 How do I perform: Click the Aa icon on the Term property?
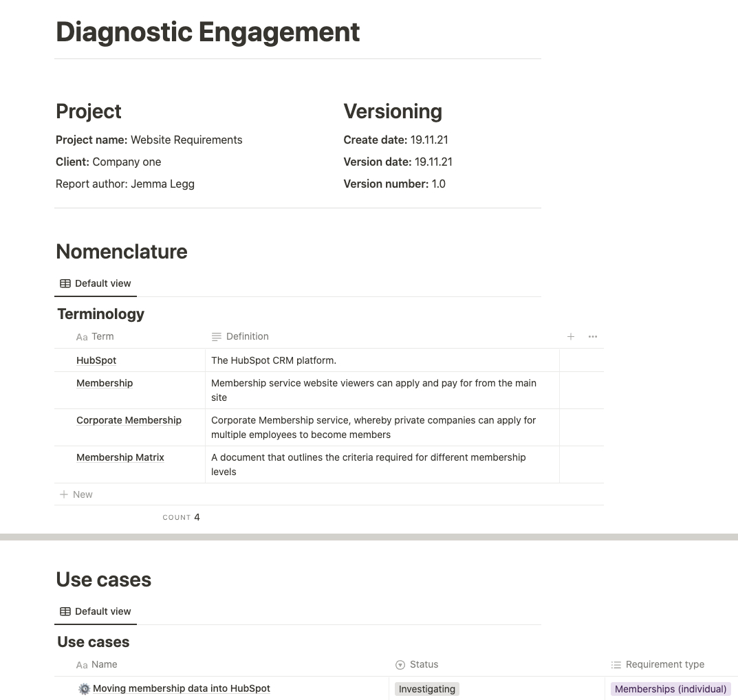point(82,337)
